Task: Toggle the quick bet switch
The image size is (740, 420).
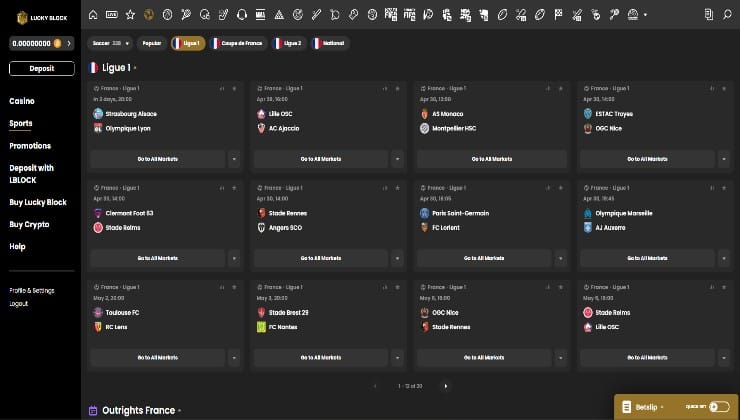Action: tap(719, 407)
